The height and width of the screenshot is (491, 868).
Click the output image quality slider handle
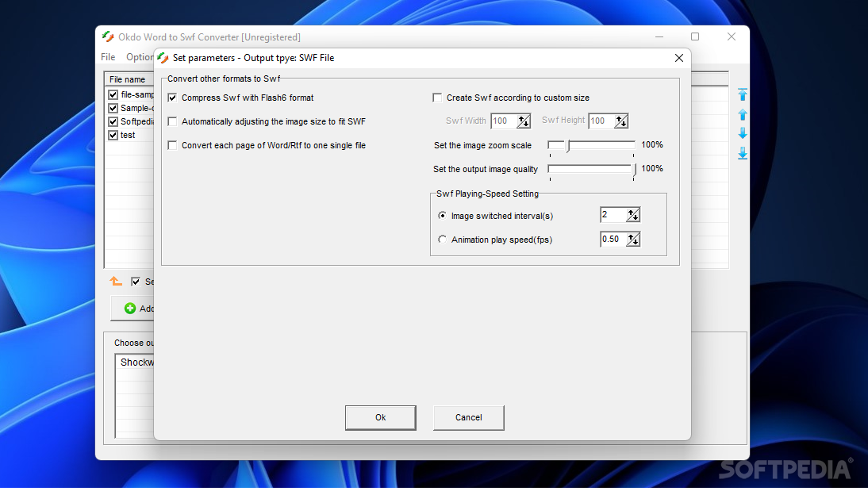pyautogui.click(x=635, y=170)
